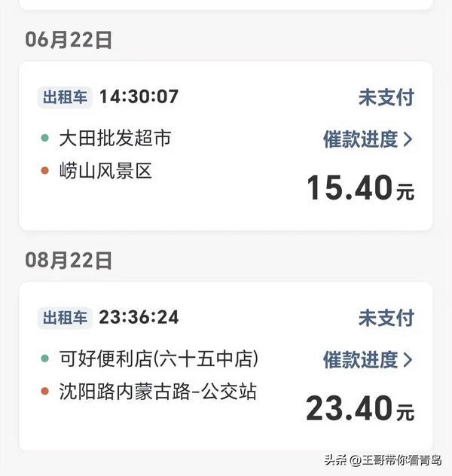The width and height of the screenshot is (452, 476).
Task: Tap the 出租车 tag on 14:30:07 order
Action: (65, 97)
